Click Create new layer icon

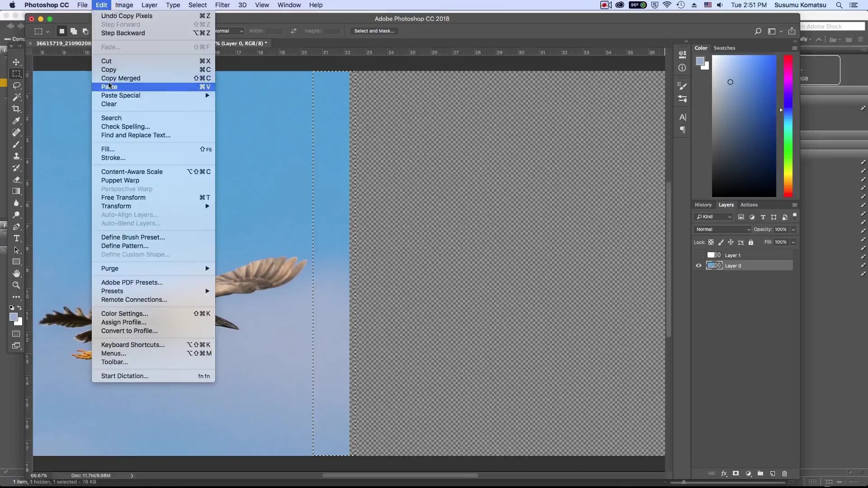[x=773, y=474]
